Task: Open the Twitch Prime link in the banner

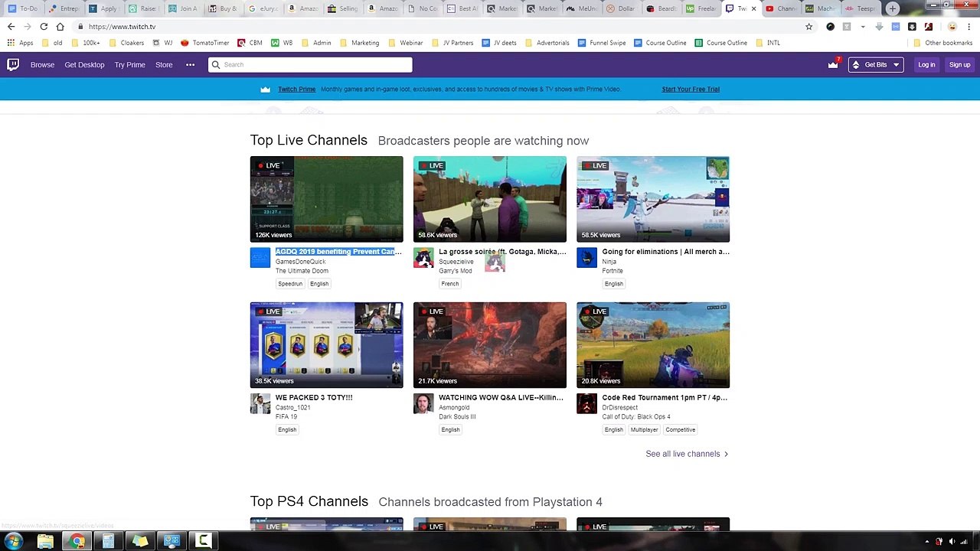Action: click(x=296, y=89)
